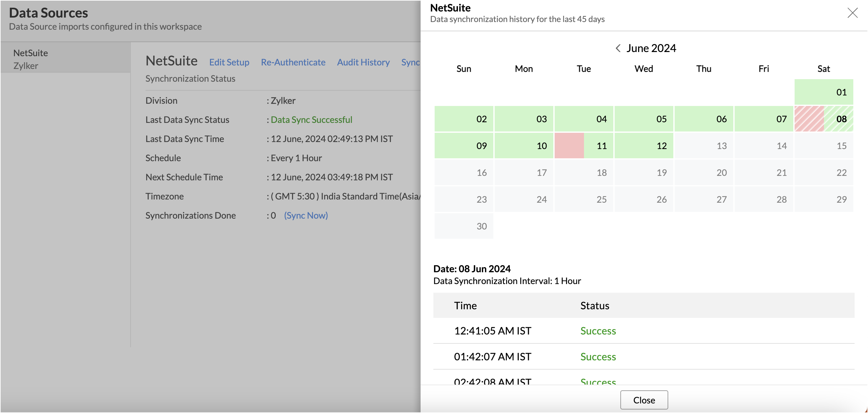
Task: Go to previous month arrow beside June 2024
Action: (x=618, y=48)
